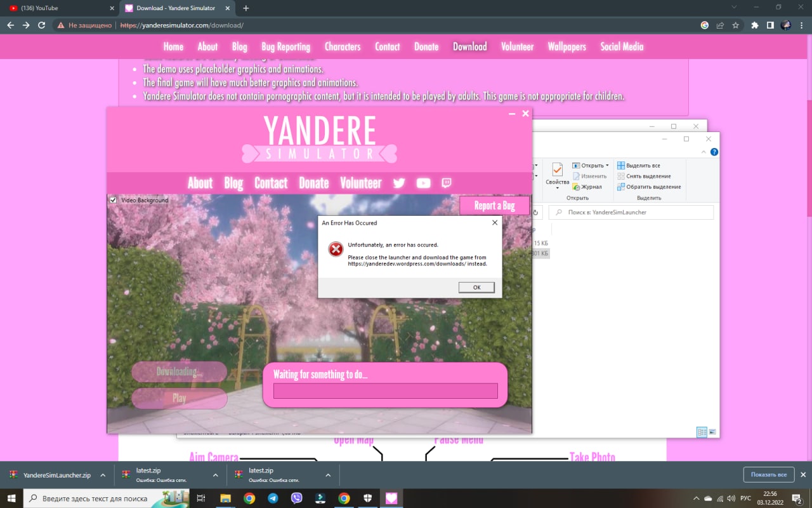This screenshot has width=812, height=508.
Task: Open Chrome three-dot menu
Action: tap(802, 25)
